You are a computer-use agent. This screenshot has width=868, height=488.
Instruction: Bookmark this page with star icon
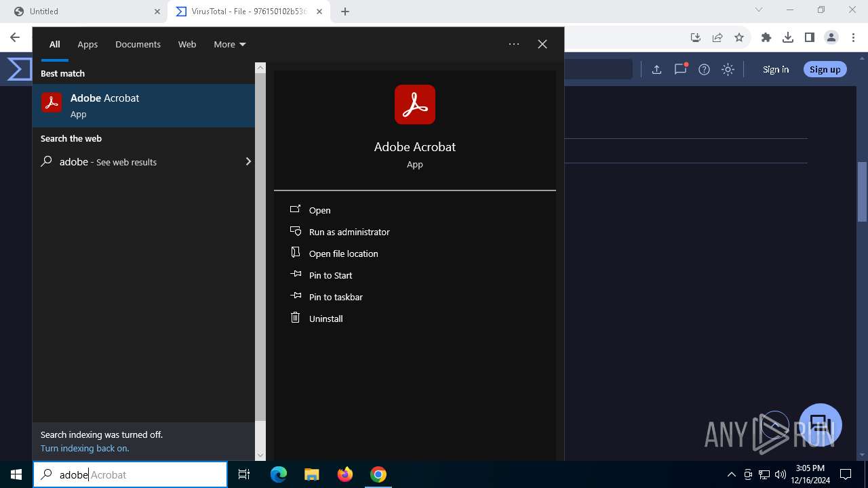click(739, 37)
